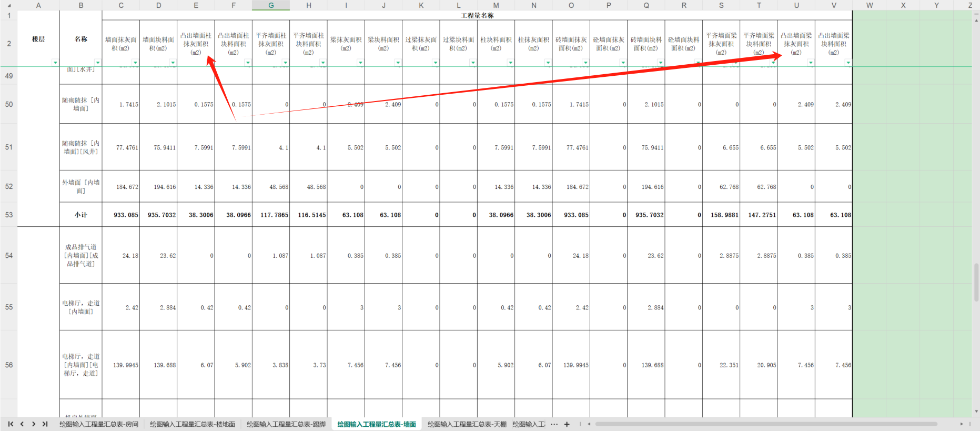Click the horizontal scrollbar thumb
This screenshot has height=431, width=980.
(x=766, y=424)
